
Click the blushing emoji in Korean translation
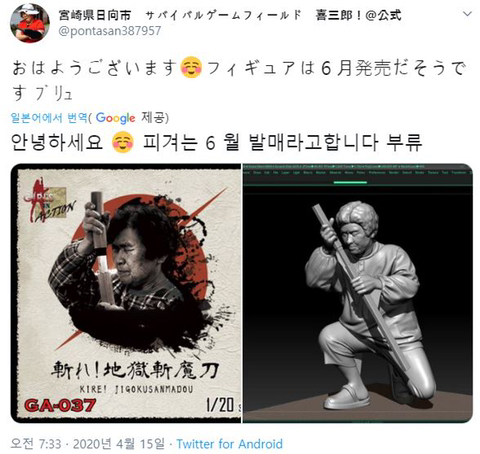coord(123,142)
